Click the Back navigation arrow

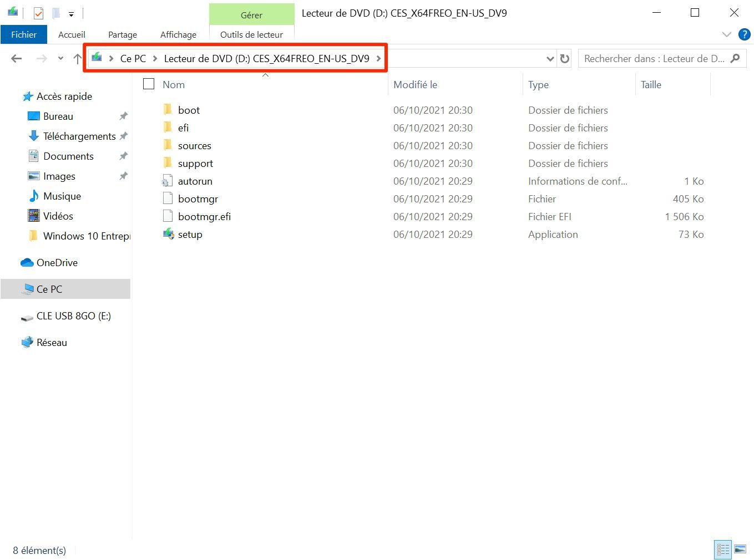click(17, 59)
